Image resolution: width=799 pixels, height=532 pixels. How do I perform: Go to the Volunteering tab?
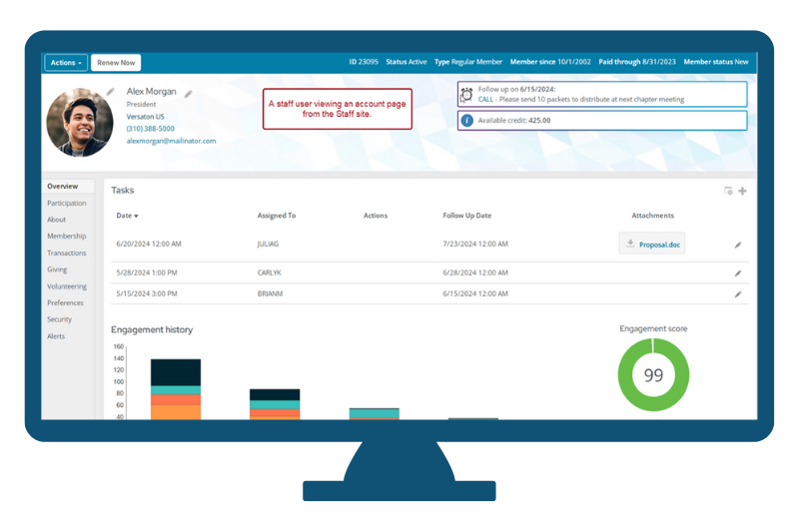click(67, 286)
